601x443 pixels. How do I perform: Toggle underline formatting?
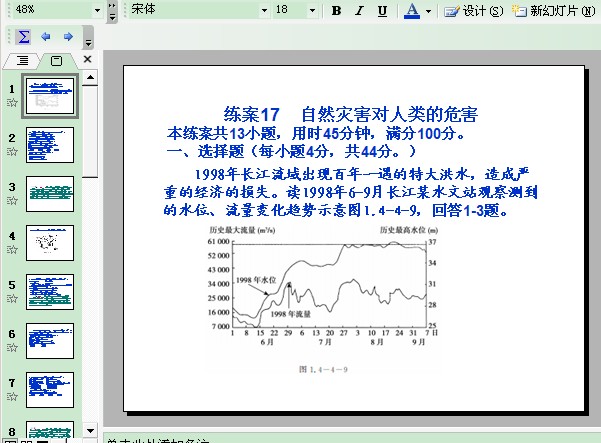[383, 11]
